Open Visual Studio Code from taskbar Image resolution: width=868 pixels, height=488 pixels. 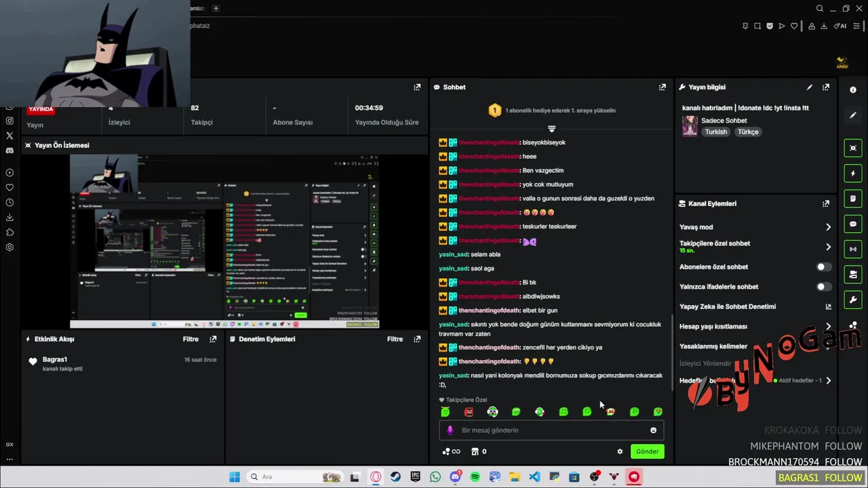coord(534,477)
